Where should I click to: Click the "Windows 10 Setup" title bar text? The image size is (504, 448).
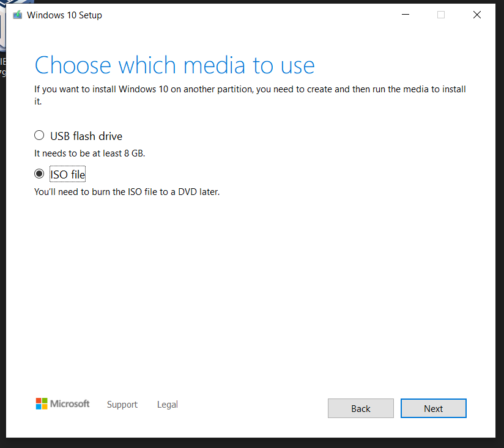[x=64, y=15]
